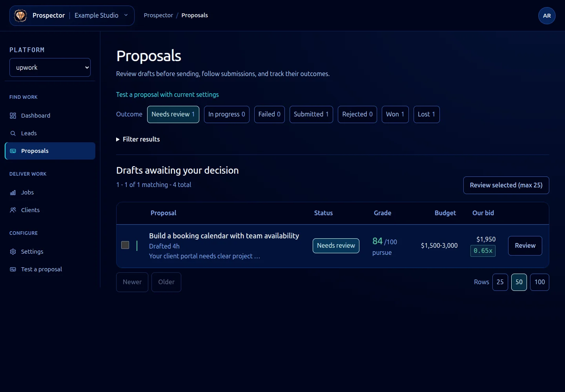Open Leads in the sidebar
This screenshot has width=565, height=392.
tap(50, 133)
